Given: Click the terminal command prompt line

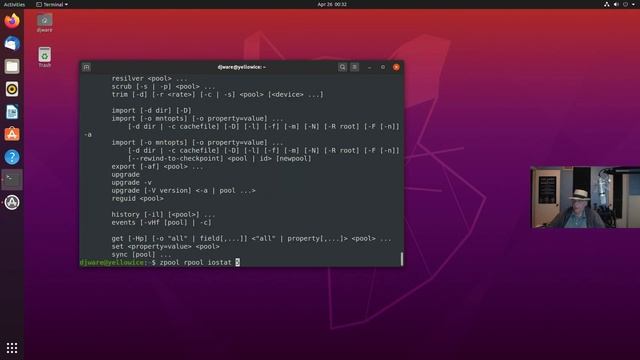Looking at the screenshot, I should 160,262.
